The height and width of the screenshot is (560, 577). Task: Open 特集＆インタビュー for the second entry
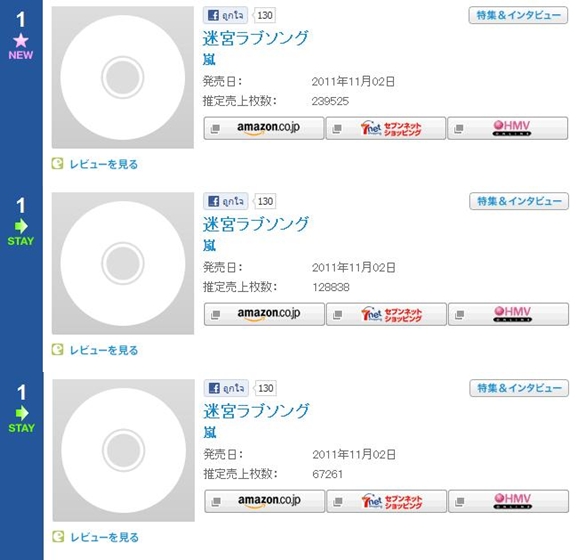click(x=519, y=201)
